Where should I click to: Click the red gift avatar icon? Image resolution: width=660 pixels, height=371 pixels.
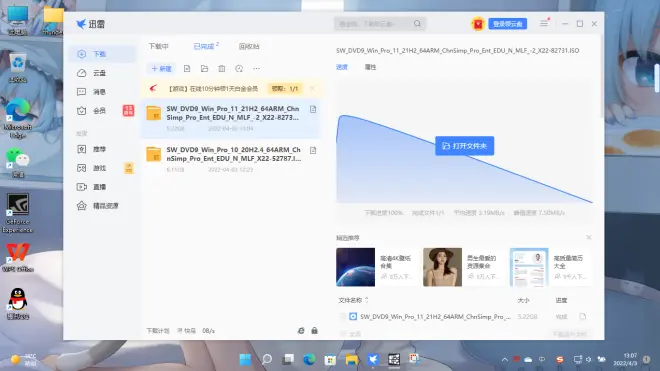[478, 24]
